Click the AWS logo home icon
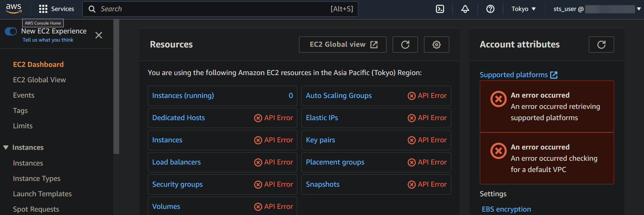Viewport: 644px width, 215px height. click(14, 9)
